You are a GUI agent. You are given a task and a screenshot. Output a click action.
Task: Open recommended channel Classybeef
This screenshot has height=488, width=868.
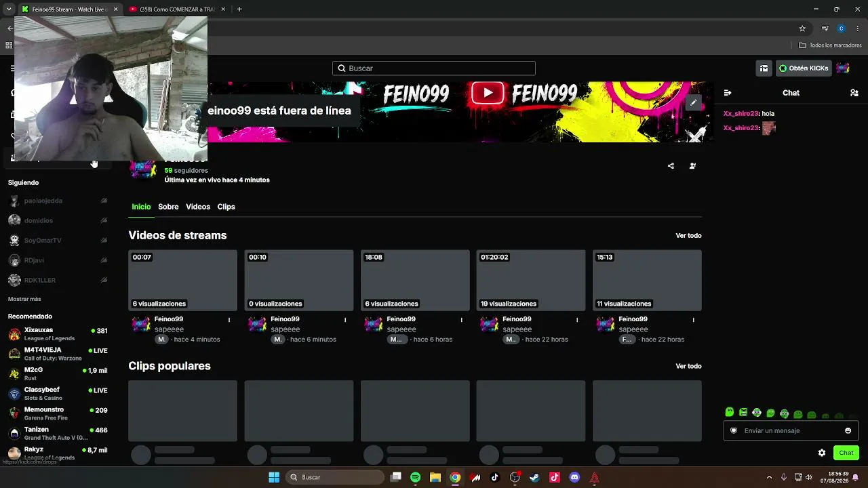(58, 394)
